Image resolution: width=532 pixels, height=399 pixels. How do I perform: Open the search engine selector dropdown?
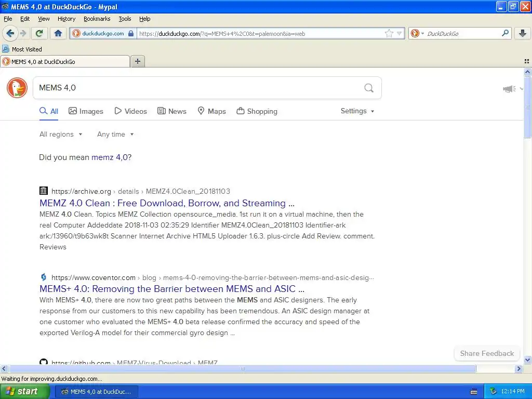pos(418,33)
